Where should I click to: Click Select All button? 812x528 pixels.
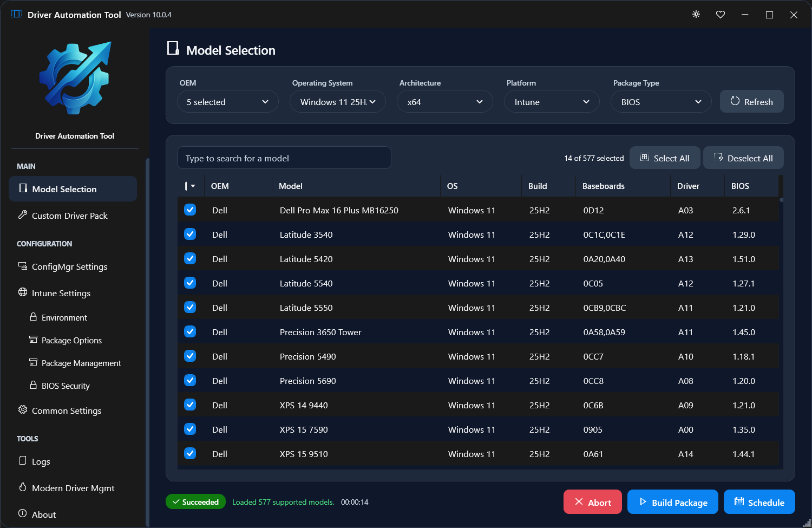click(665, 158)
